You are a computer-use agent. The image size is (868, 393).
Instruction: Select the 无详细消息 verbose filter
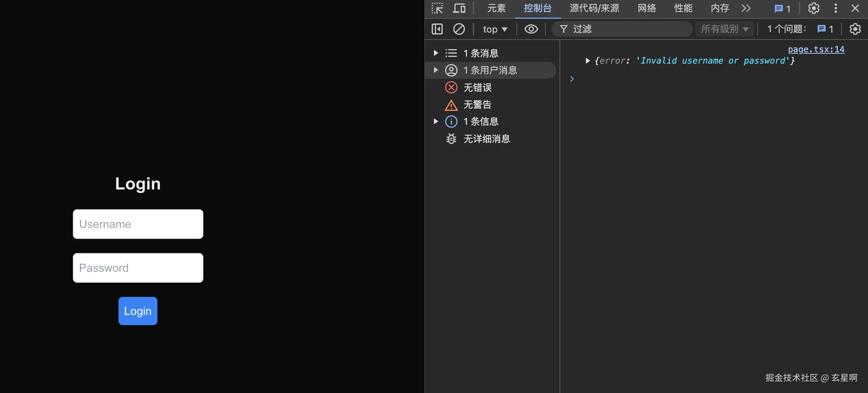[487, 139]
